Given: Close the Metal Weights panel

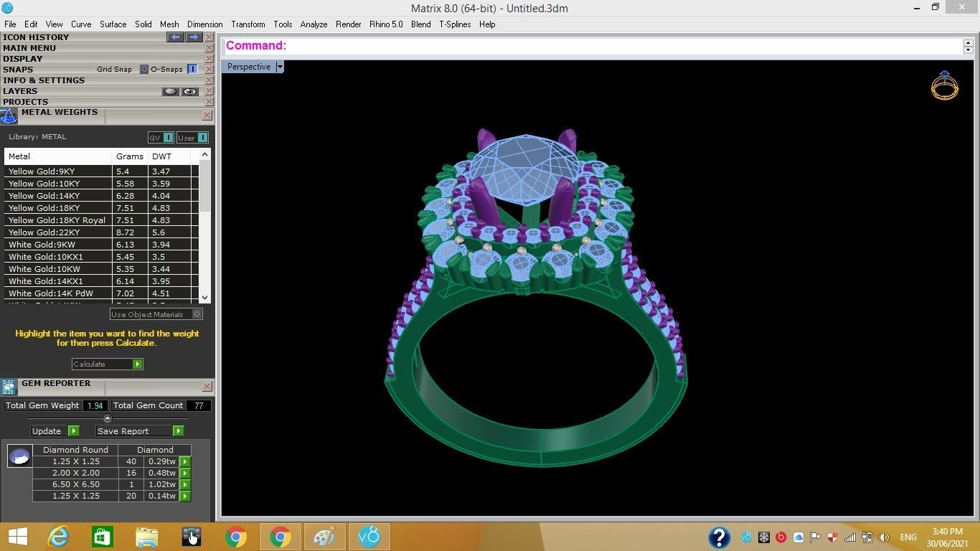Looking at the screenshot, I should click(207, 115).
